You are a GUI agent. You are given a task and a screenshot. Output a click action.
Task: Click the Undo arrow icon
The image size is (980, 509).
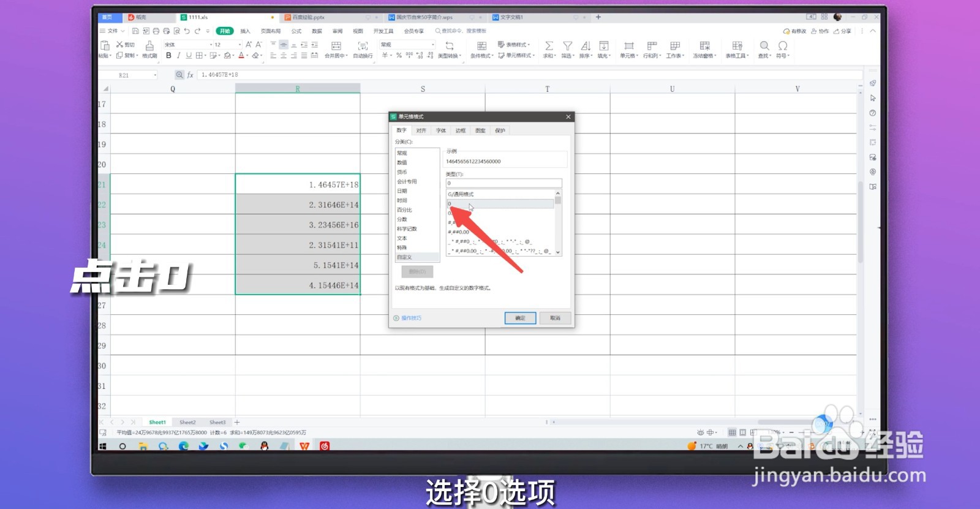pos(187,31)
